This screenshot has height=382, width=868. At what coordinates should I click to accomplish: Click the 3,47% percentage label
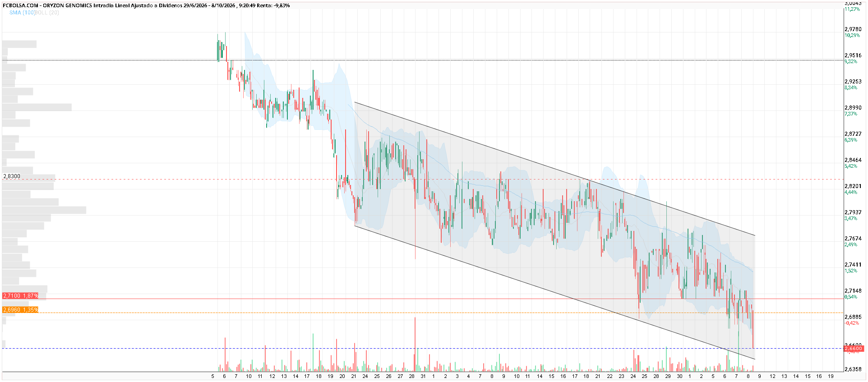851,218
